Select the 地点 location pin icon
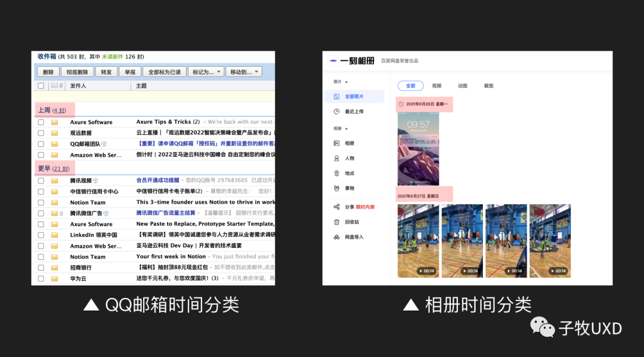This screenshot has height=357, width=644. [336, 173]
